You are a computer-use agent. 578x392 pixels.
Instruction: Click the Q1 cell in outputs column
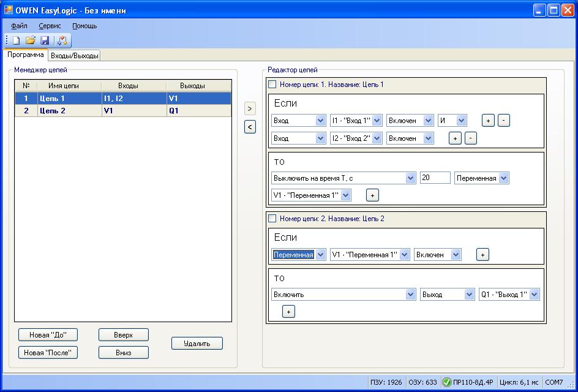pyautogui.click(x=198, y=111)
